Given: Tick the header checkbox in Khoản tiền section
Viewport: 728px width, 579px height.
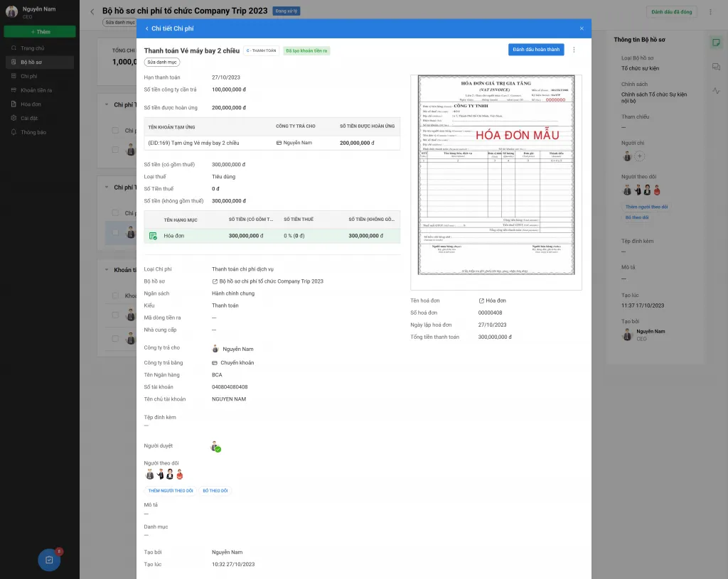Looking at the screenshot, I should tap(115, 296).
